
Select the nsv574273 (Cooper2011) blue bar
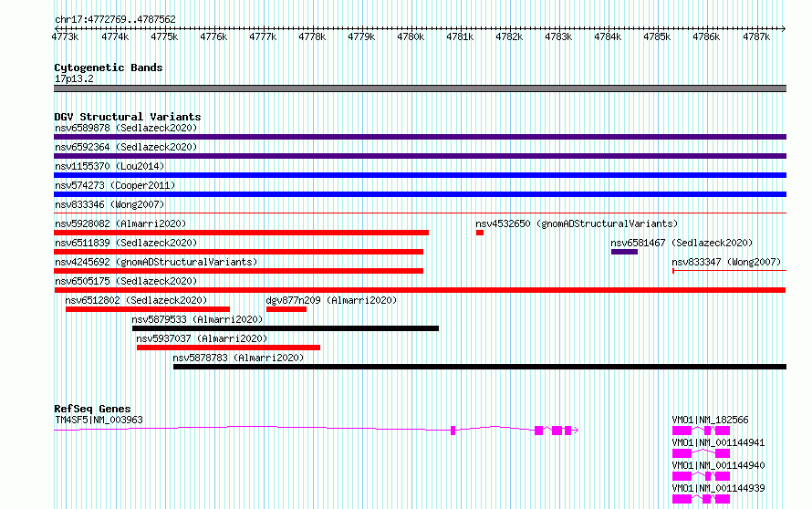420,194
